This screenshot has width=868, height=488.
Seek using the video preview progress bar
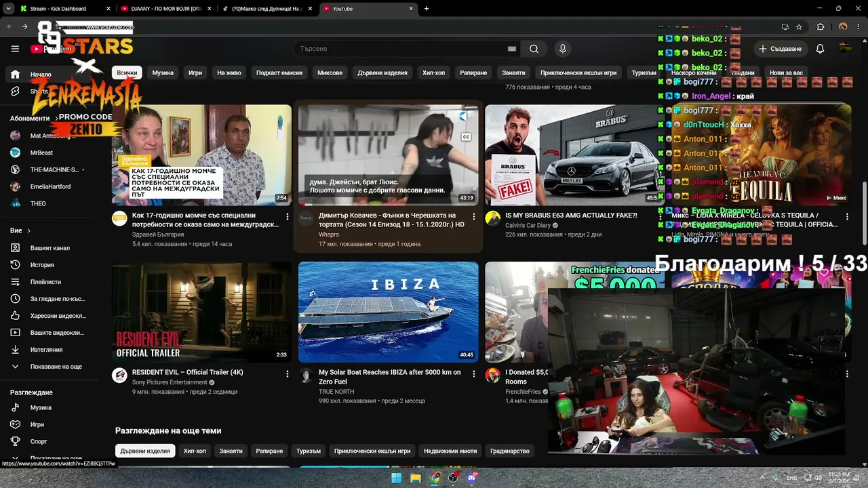(x=388, y=204)
